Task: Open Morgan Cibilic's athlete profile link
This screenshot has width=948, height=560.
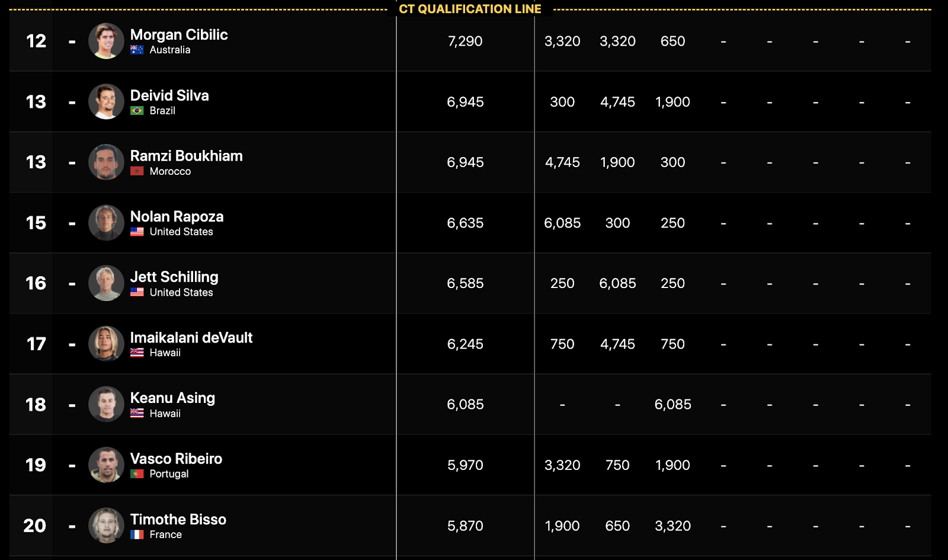Action: coord(179,34)
